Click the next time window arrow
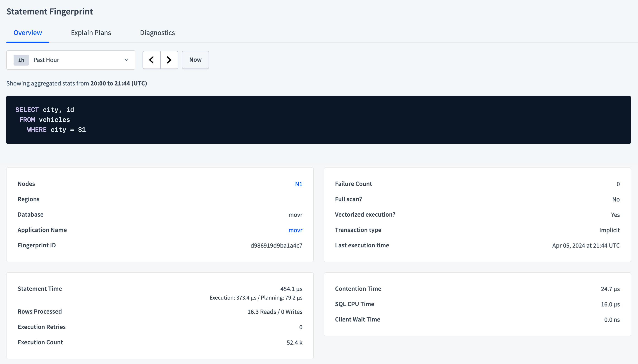The width and height of the screenshot is (638, 364). (169, 60)
